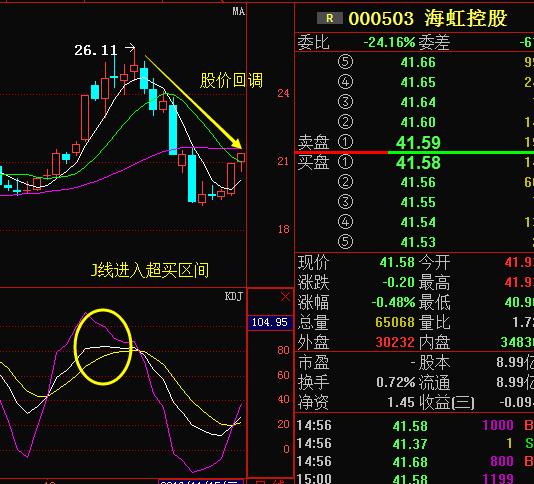Click the 委比 ratio value -24.16%
The height and width of the screenshot is (484, 534).
click(x=389, y=43)
